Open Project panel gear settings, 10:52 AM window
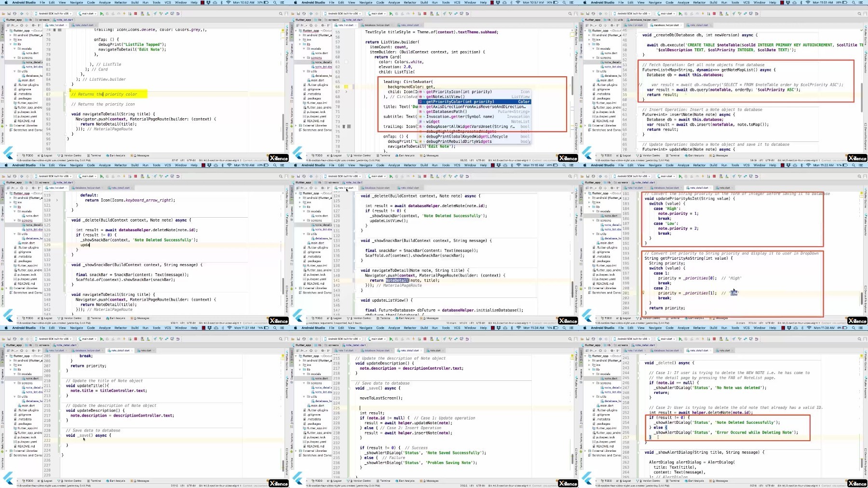The height and width of the screenshot is (488, 868). click(x=33, y=25)
